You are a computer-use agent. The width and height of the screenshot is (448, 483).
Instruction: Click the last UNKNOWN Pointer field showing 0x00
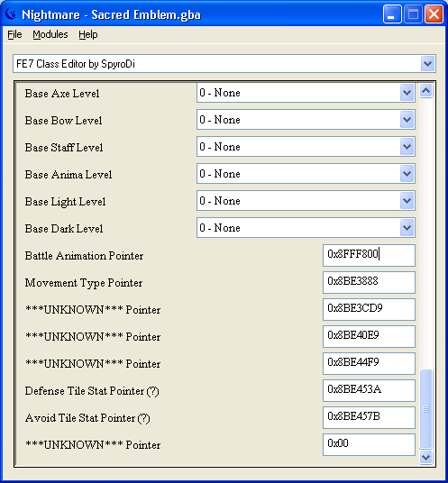(x=369, y=444)
